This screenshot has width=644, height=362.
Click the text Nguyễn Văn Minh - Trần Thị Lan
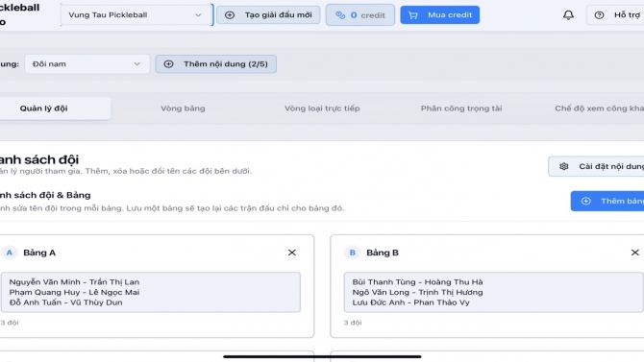pos(74,282)
